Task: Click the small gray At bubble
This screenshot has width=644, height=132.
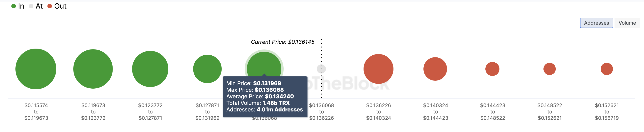Action: point(321,69)
